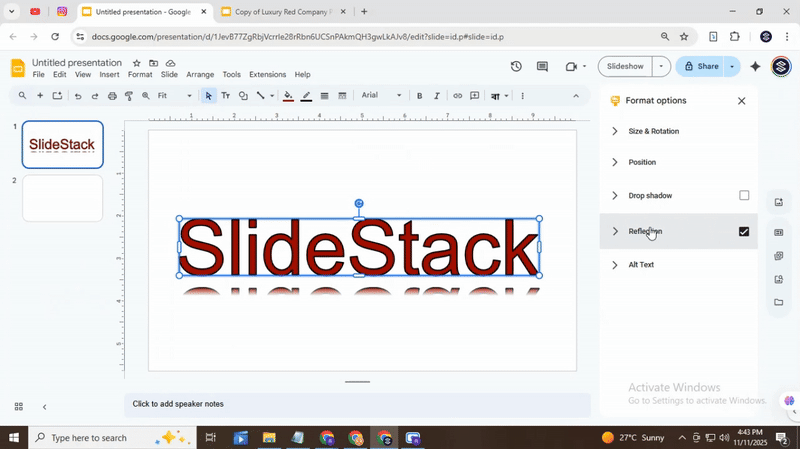Select the text box tool
This screenshot has height=449, width=800.
(226, 96)
